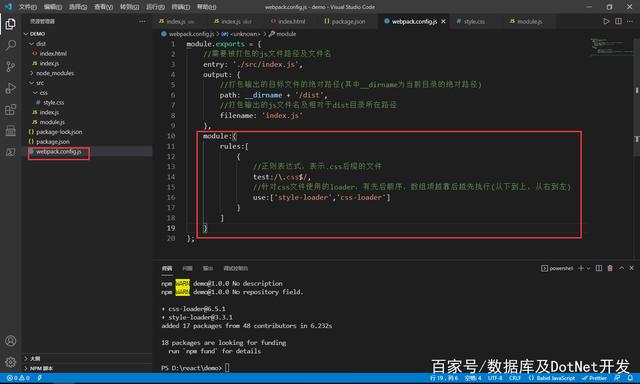640x384 pixels.
Task: Click webpack.config.js breadcrumb segment
Action: [x=191, y=34]
